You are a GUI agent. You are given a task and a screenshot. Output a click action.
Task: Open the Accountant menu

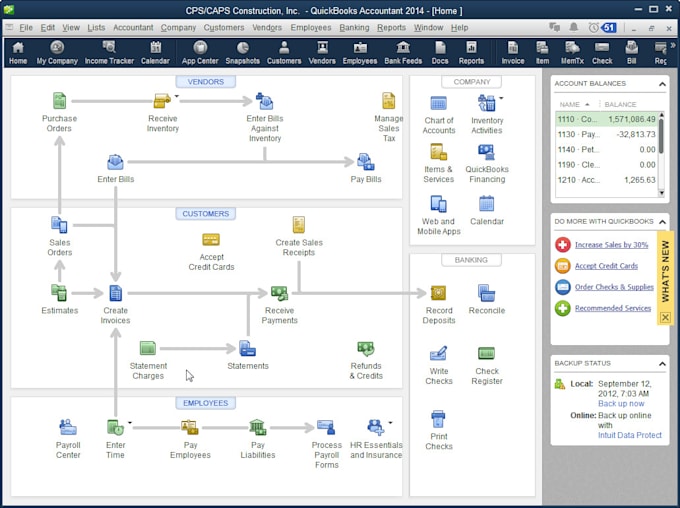[x=133, y=28]
